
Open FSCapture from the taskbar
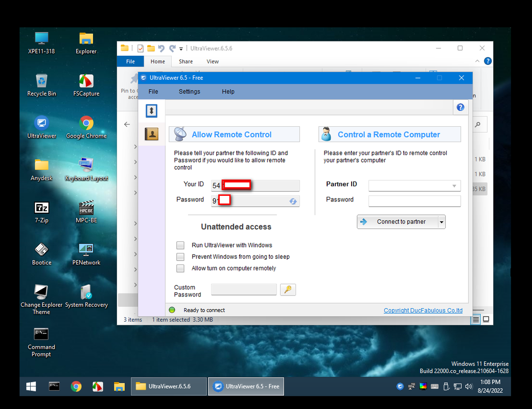pyautogui.click(x=98, y=387)
